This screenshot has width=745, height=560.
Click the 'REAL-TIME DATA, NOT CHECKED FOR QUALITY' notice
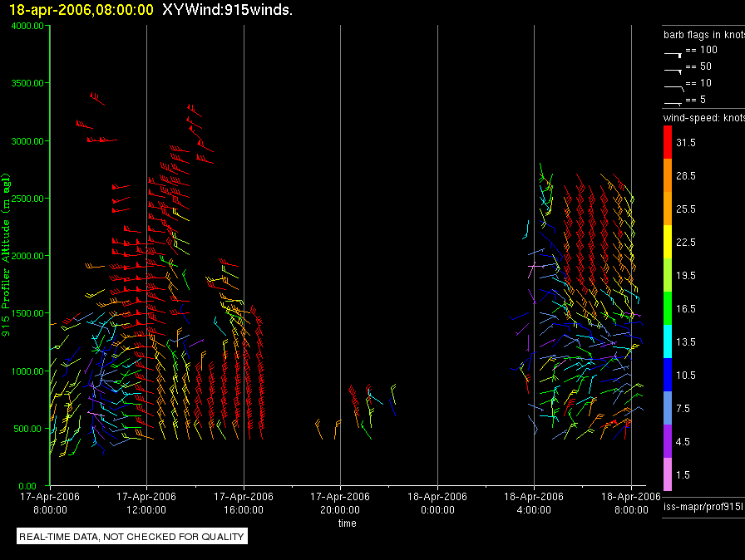[x=132, y=537]
